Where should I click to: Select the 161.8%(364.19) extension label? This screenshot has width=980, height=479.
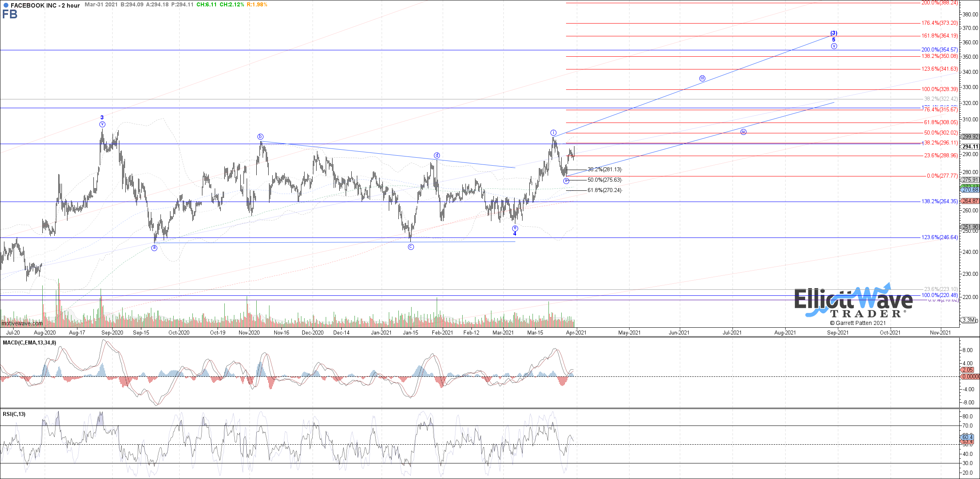click(940, 36)
